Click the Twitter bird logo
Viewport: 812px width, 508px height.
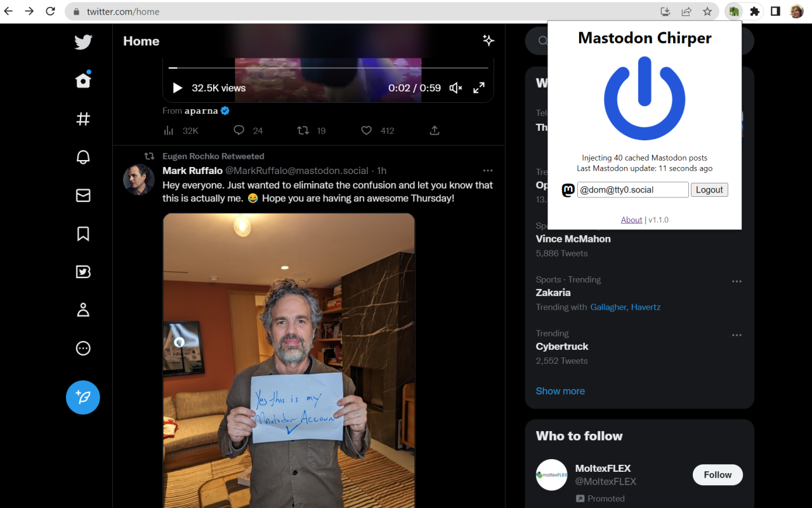(83, 42)
